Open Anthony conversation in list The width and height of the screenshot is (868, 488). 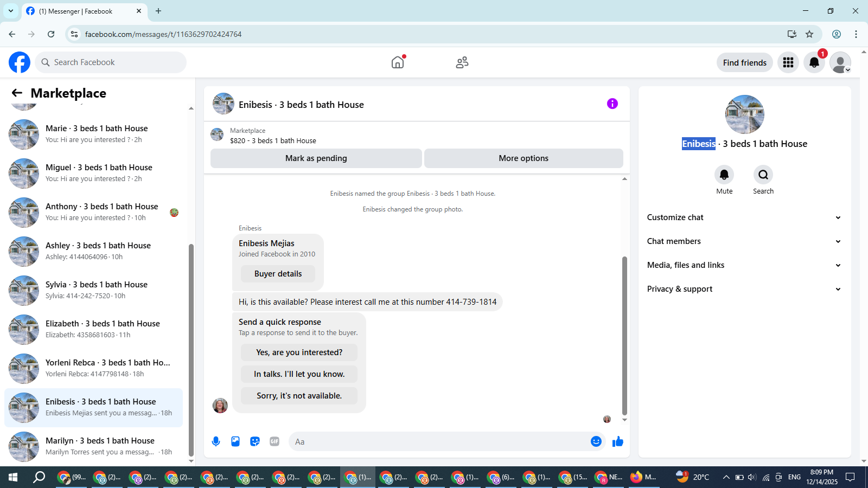click(93, 212)
